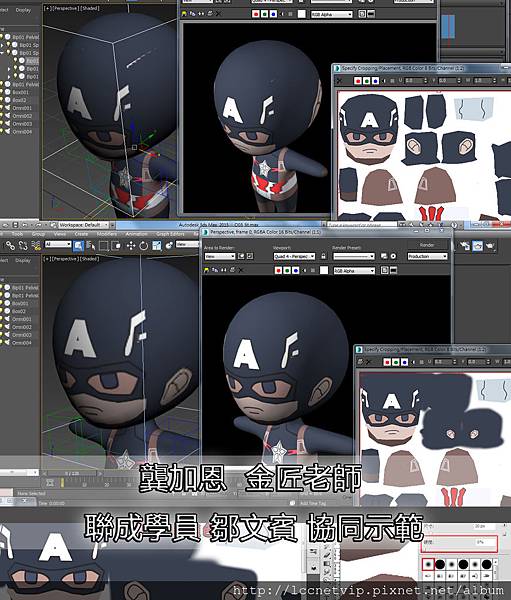
Task: Click Save Image icon in Perspective frame window
Action: (x=206, y=270)
